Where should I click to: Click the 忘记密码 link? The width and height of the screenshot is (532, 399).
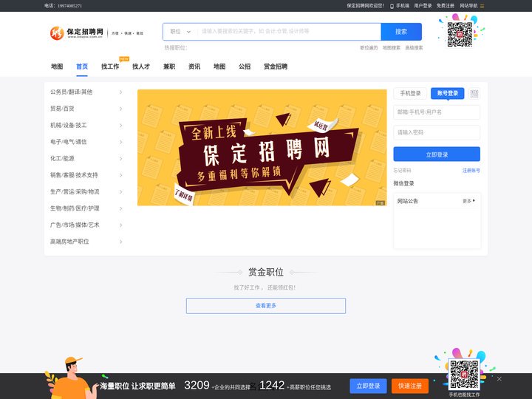402,171
